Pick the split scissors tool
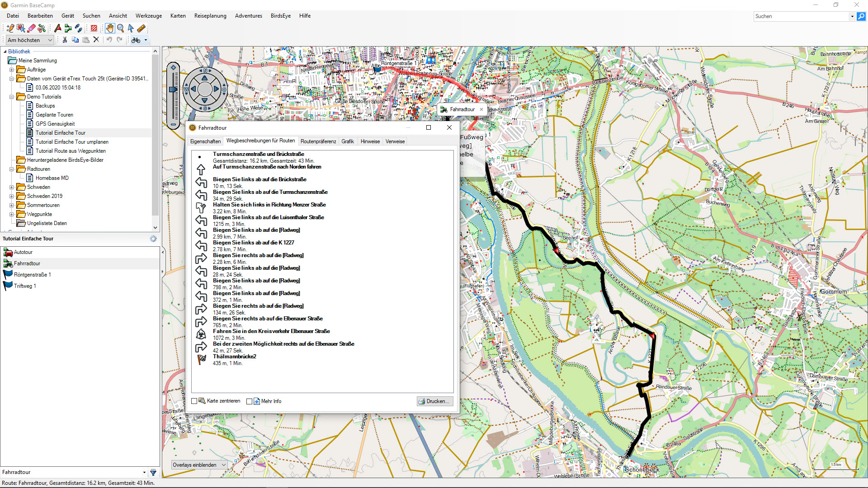The image size is (868, 488). point(42,28)
